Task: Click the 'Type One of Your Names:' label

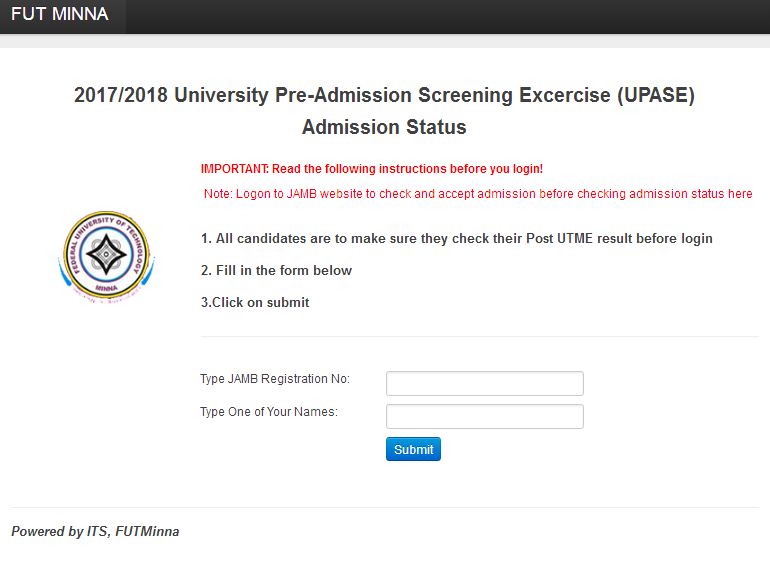Action: pos(269,412)
